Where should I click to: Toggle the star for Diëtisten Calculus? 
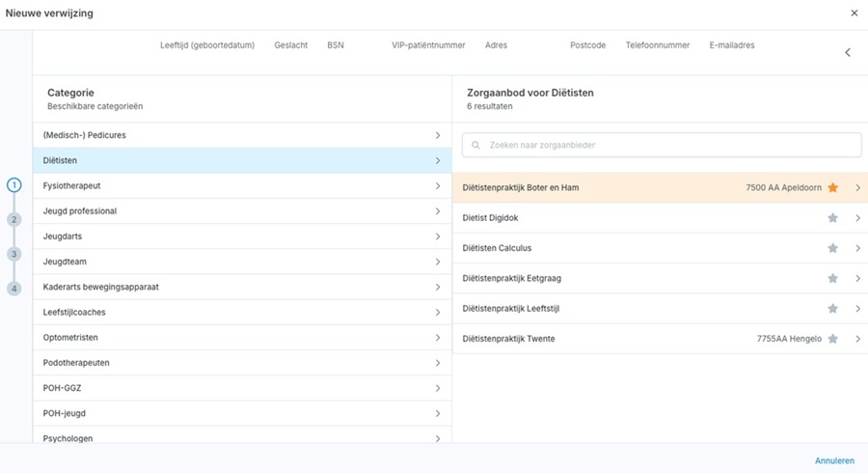[x=832, y=248]
